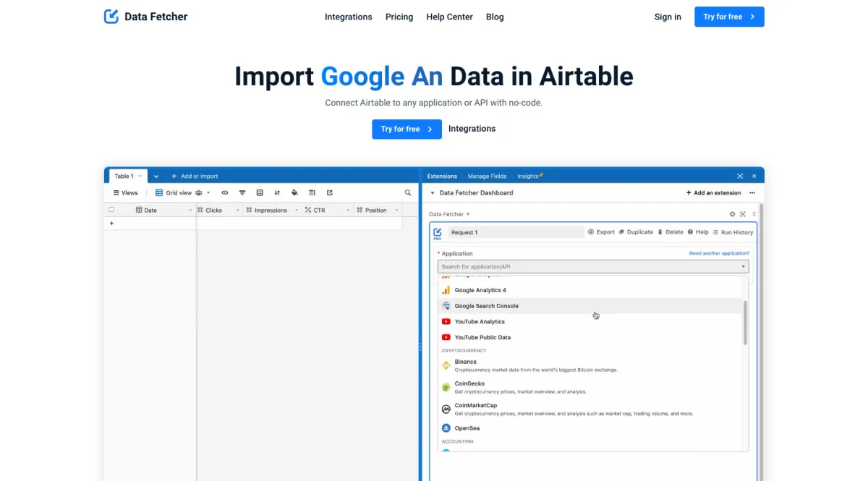Click the hero Try for free button
The height and width of the screenshot is (481, 868).
[x=407, y=129]
